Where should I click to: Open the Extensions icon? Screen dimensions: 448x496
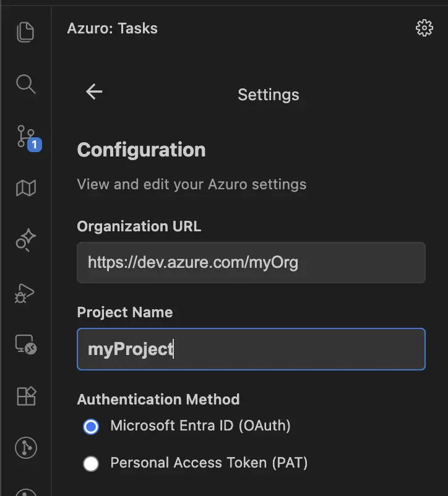click(x=26, y=396)
